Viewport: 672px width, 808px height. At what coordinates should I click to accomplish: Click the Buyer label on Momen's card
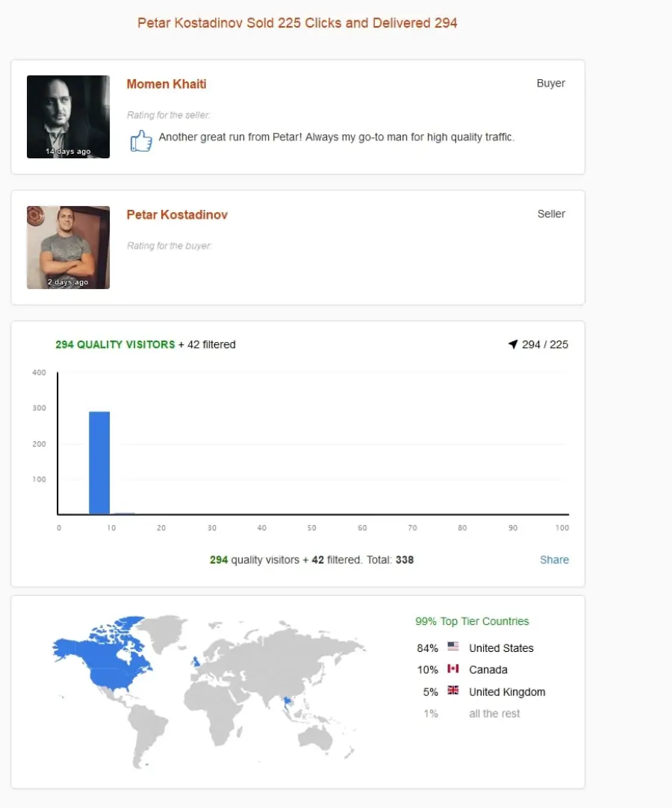tap(551, 83)
